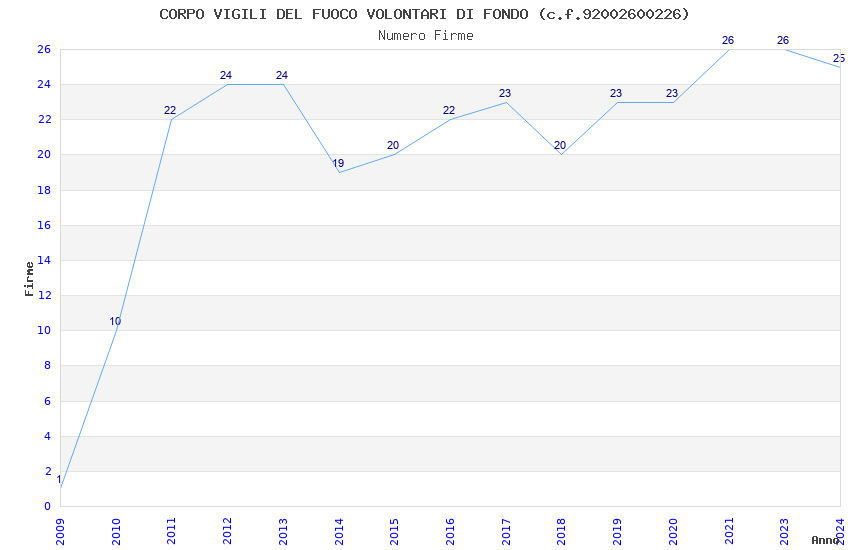The height and width of the screenshot is (550, 850).
Task: Click the data point value 22 for 2011
Action: pyautogui.click(x=170, y=110)
